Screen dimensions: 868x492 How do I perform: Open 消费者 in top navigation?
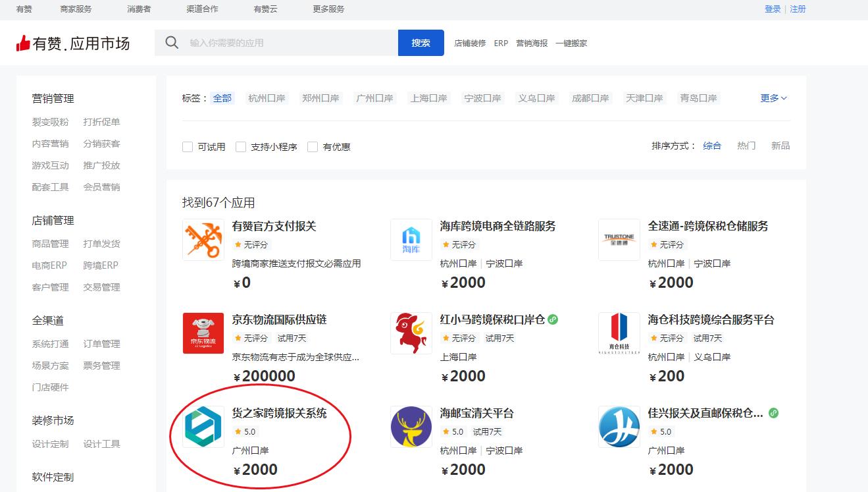coord(139,9)
